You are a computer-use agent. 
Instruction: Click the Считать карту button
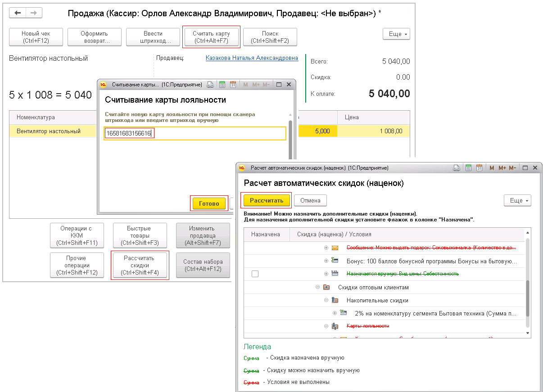click(x=212, y=37)
